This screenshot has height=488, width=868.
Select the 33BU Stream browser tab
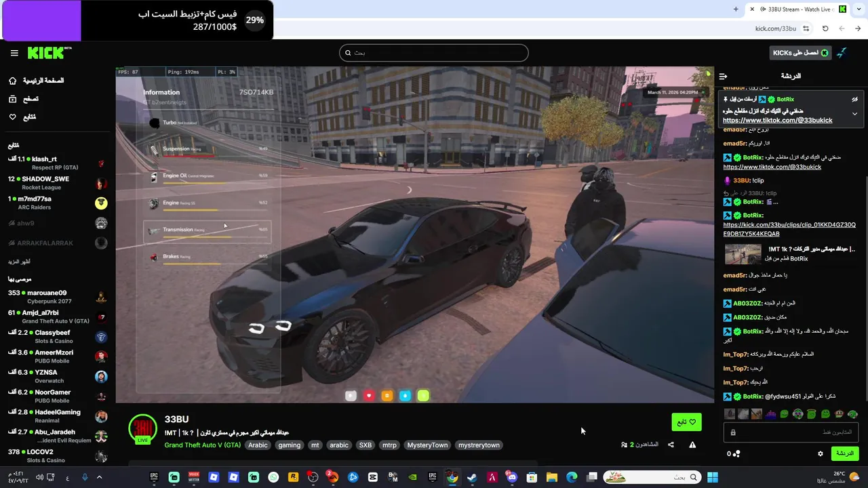(x=797, y=9)
